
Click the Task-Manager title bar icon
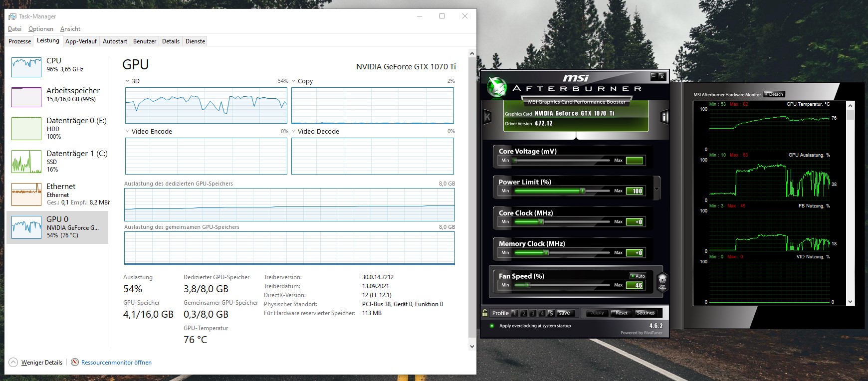pos(12,16)
